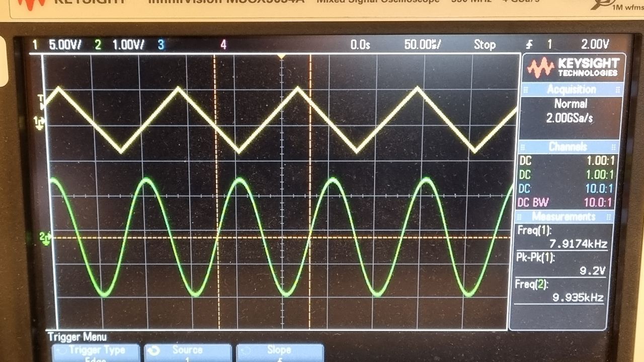Click the 0.0s horizontal delay value
This screenshot has height=362, width=644.
tap(360, 45)
